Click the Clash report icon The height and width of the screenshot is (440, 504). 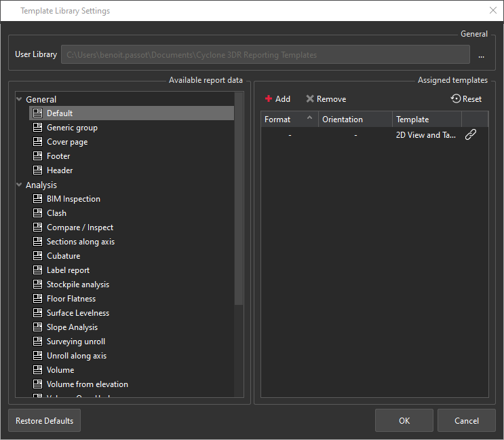[x=38, y=213]
